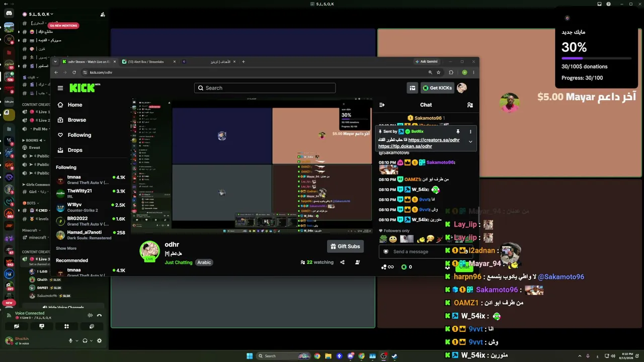Deafen Discord headphones
This screenshot has width=644, height=362.
85,341
